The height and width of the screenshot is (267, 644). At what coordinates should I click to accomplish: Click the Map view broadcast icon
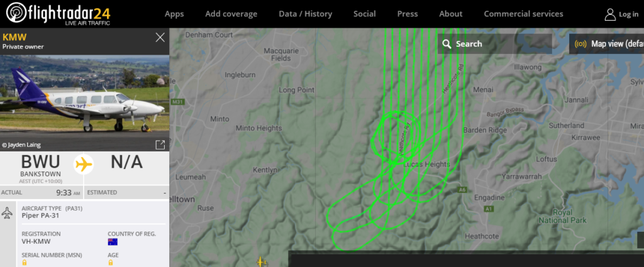pos(580,44)
